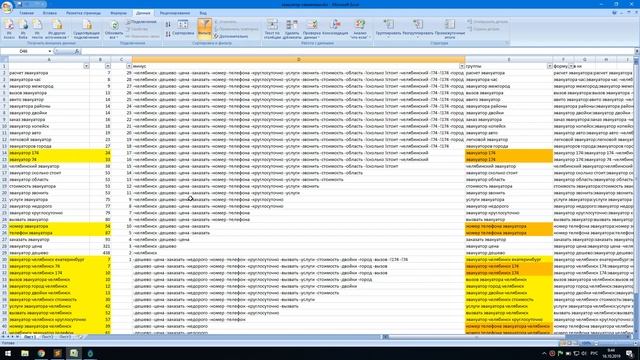Open the notification center icon
640x360 pixels.
[x=629, y=353]
